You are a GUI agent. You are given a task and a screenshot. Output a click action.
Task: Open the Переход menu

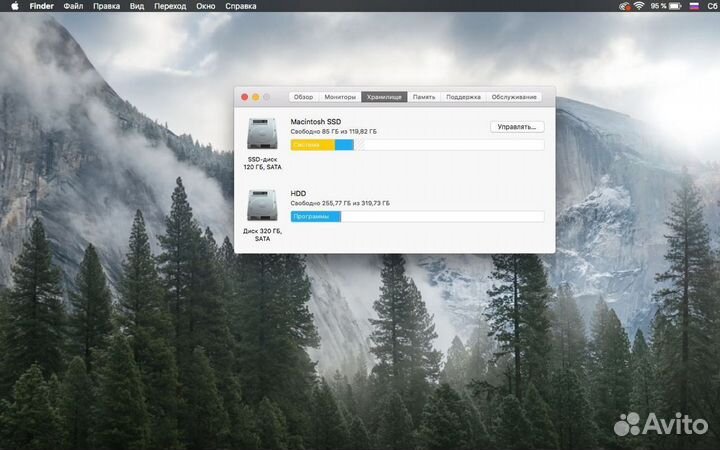coord(170,6)
